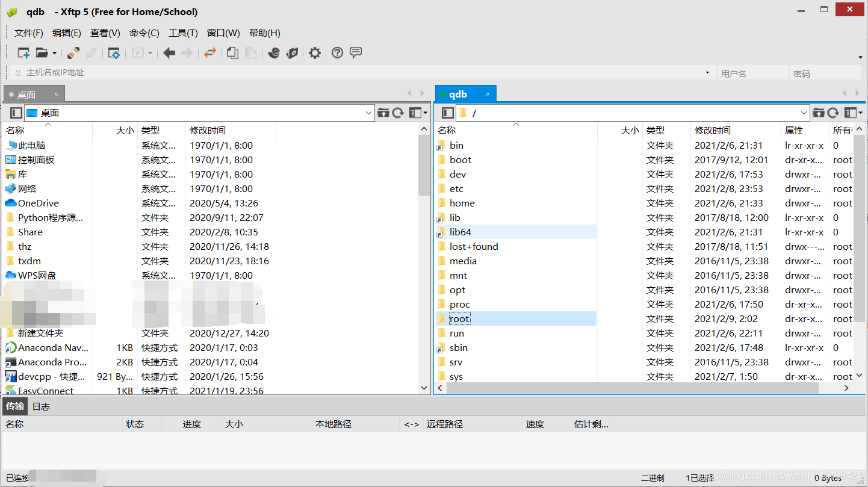Open the host address history dropdown
868x487 pixels.
coord(707,72)
